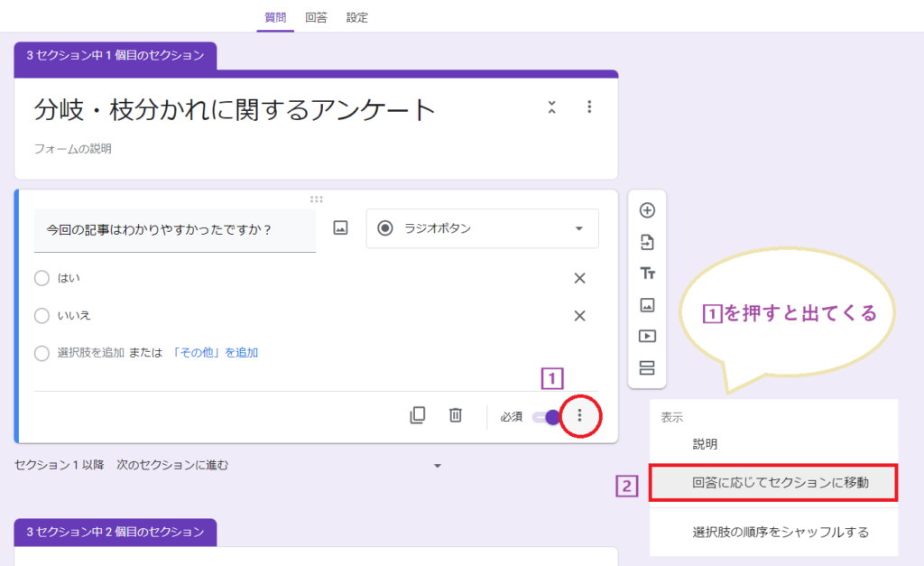This screenshot has width=924, height=566.
Task: Choose 回答に応じてセクションに移動 from the menu
Action: click(773, 483)
